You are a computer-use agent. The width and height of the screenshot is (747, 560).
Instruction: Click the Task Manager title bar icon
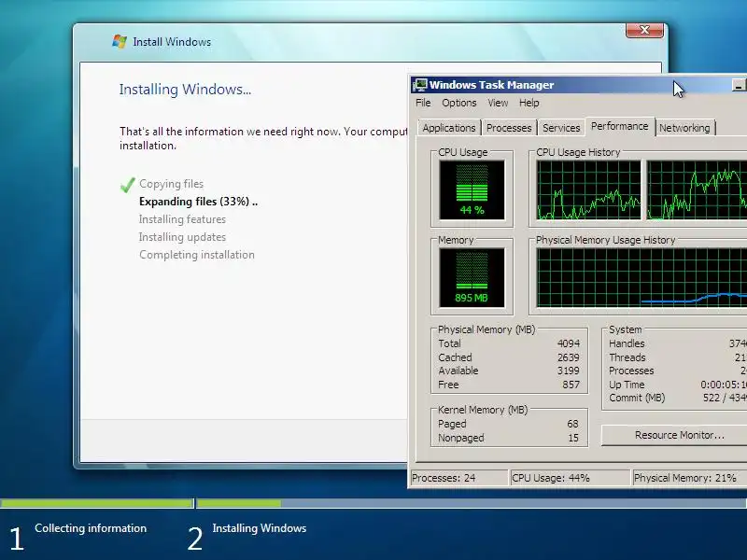pyautogui.click(x=419, y=85)
